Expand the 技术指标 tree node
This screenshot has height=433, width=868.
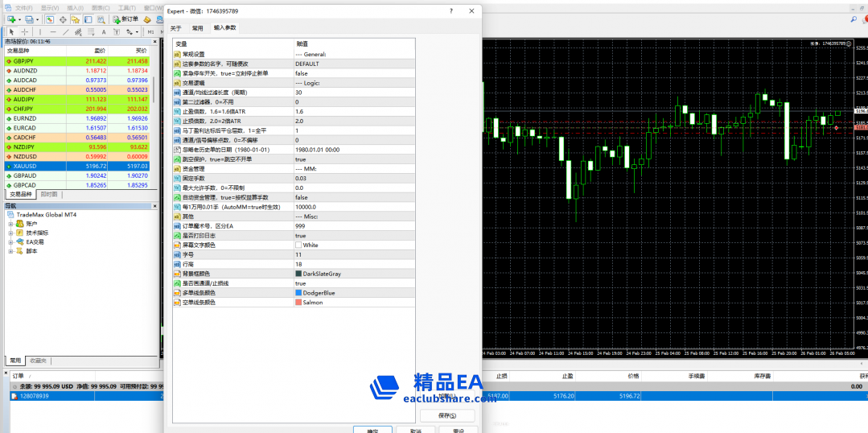coord(11,233)
